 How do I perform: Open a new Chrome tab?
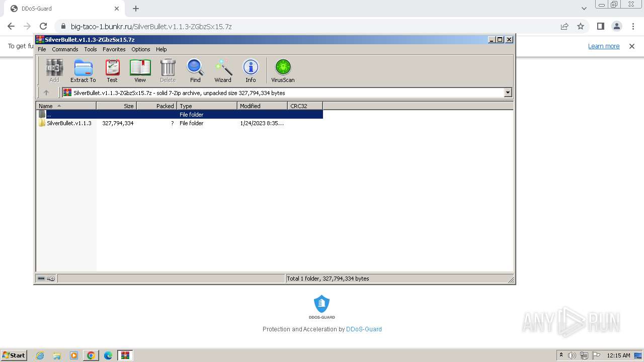pos(136,9)
